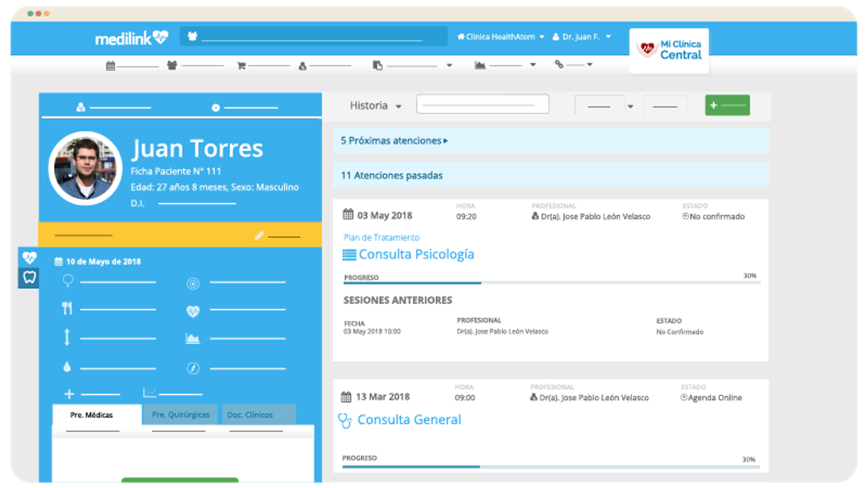The height and width of the screenshot is (488, 868).
Task: Click the medilink logo
Action: click(131, 38)
